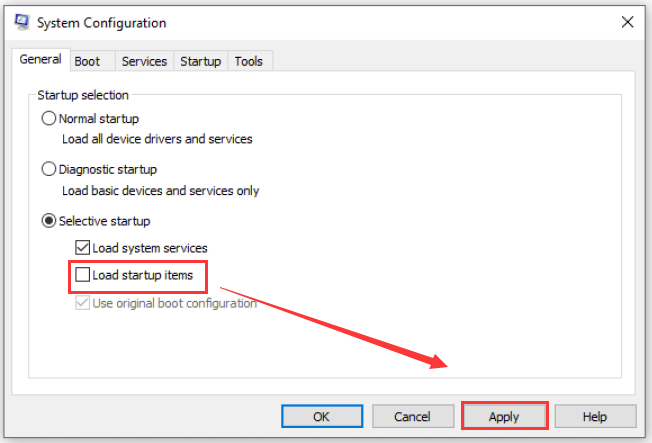This screenshot has height=443, width=652.
Task: Dismiss the dialog with Cancel
Action: [412, 416]
